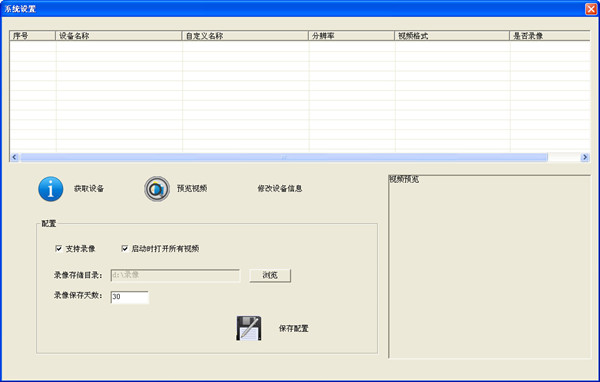Viewport: 600px width, 382px height.
Task: Click the 浏览 browse button
Action: point(270,275)
